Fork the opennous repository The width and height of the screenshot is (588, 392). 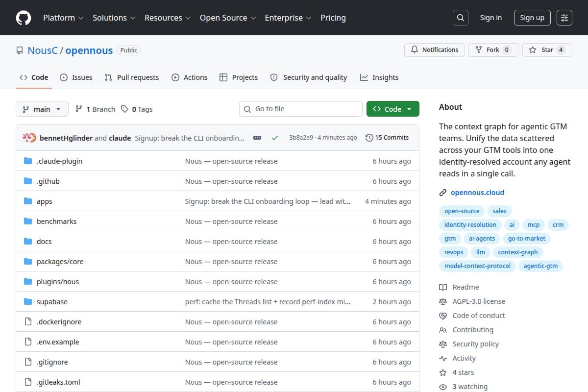[493, 50]
